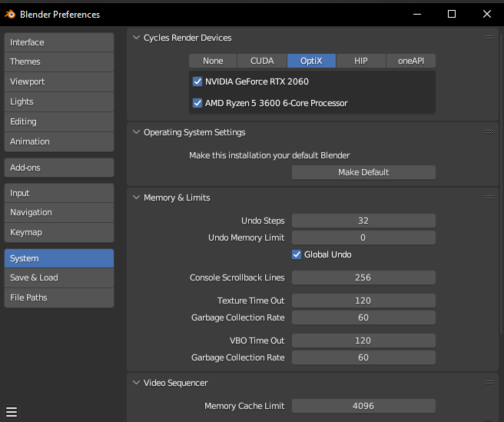Image resolution: width=504 pixels, height=422 pixels.
Task: Click the drag grip on Video Sequencer panel
Action: click(489, 383)
